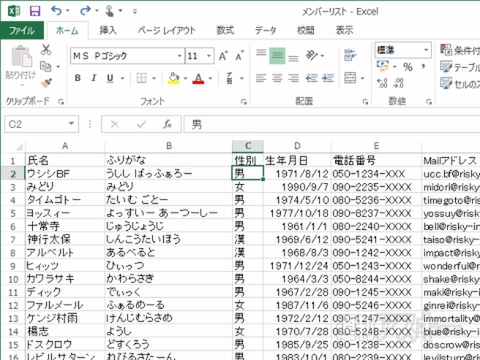Open borders dropdown arrow
The width and height of the screenshot is (480, 360).
[154, 79]
